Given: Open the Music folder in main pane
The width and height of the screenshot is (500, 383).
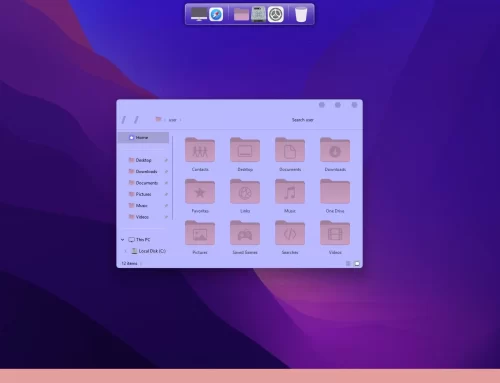Looking at the screenshot, I should point(290,196).
